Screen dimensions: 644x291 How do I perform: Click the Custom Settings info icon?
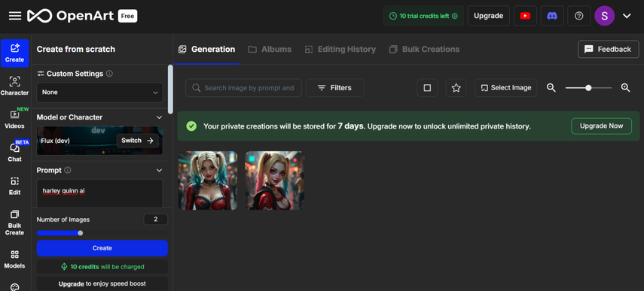click(109, 74)
